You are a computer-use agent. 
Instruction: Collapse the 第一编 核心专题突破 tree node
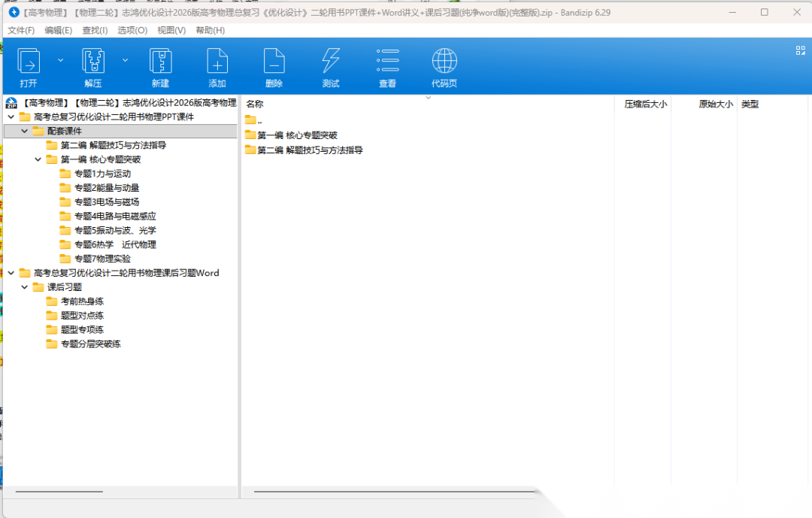tap(38, 159)
